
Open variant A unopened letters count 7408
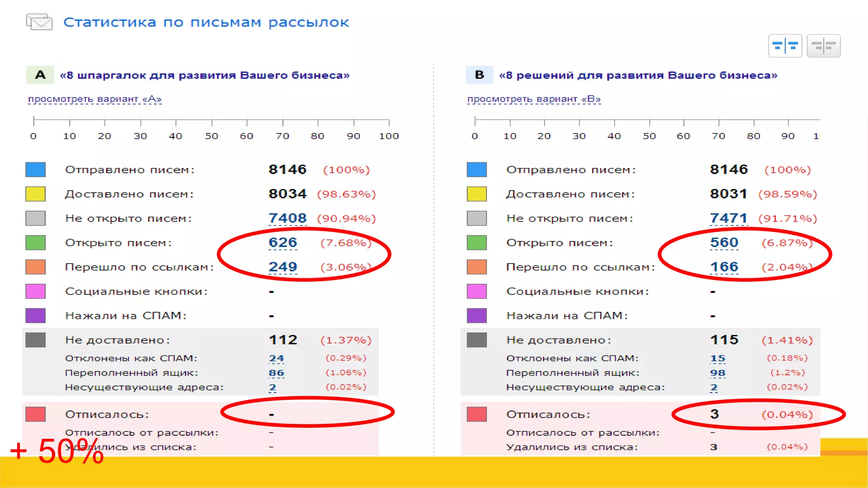pyautogui.click(x=287, y=218)
